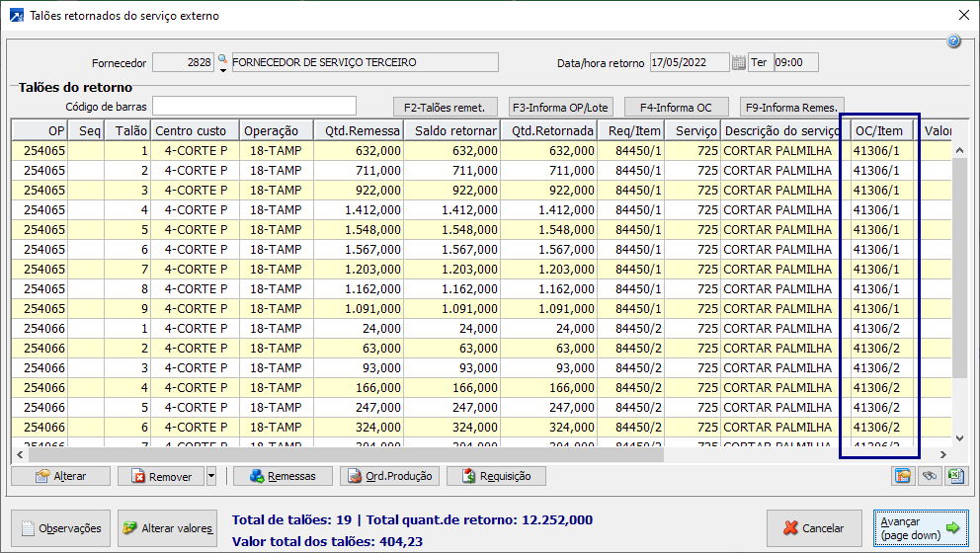Screen dimensions: 980x553
Task: Click the F9-Informa Remes. button
Action: coord(791,107)
